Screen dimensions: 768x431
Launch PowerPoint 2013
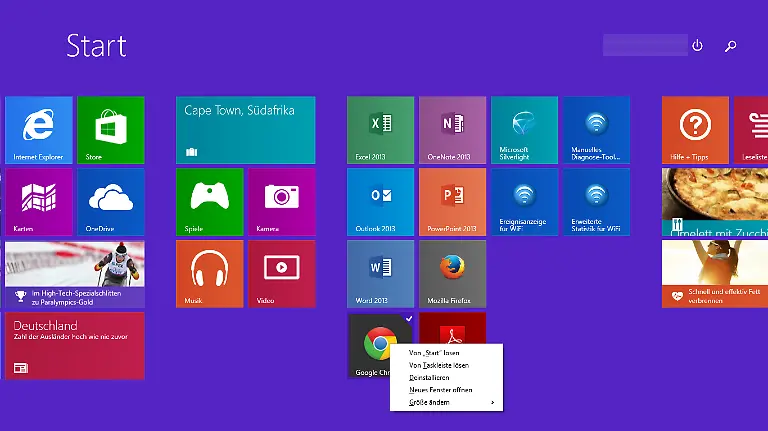click(453, 202)
